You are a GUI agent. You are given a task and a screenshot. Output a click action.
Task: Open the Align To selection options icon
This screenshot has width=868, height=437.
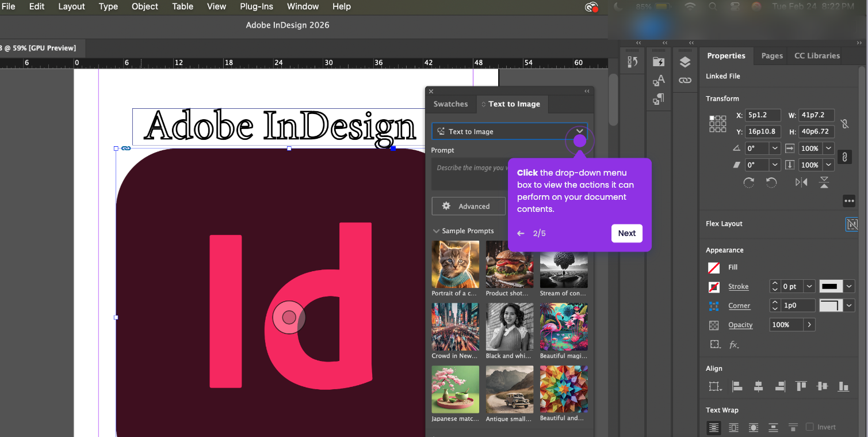(x=715, y=386)
